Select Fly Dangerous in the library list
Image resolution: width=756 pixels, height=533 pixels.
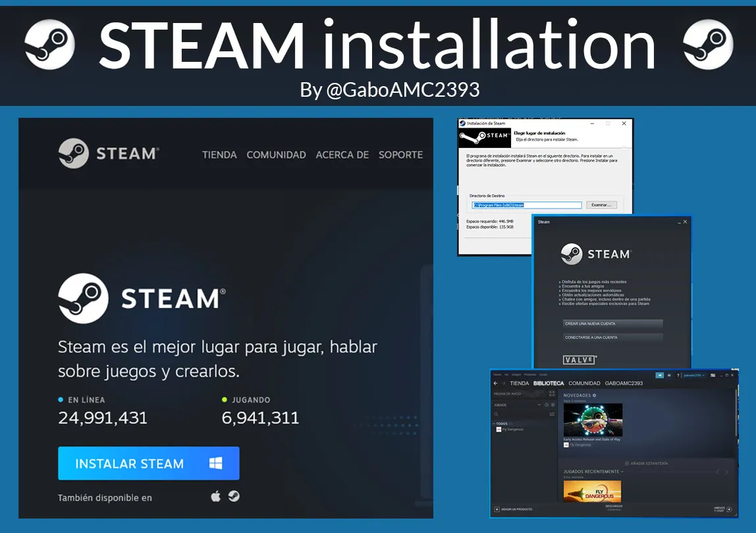510,430
